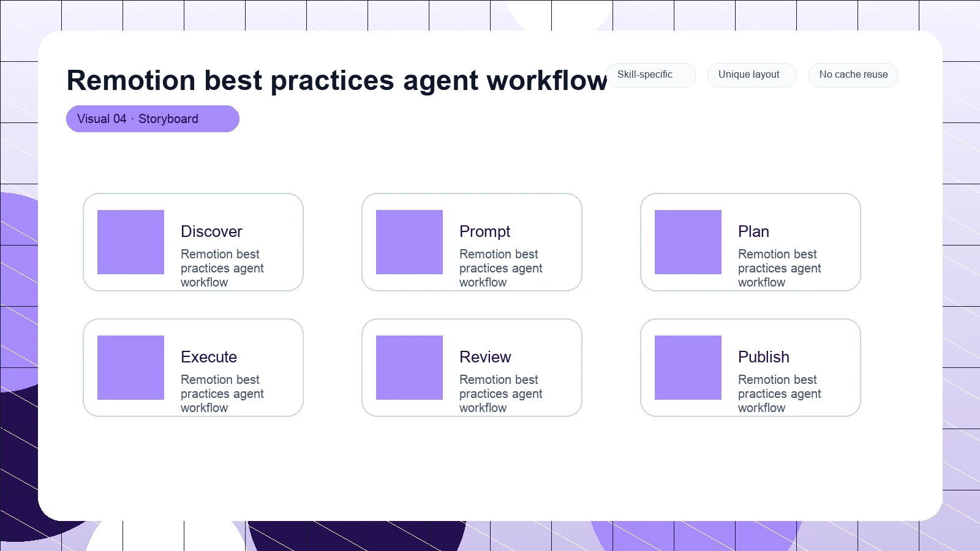The width and height of the screenshot is (980, 551).
Task: Select description text in the Review card
Action: coord(501,394)
